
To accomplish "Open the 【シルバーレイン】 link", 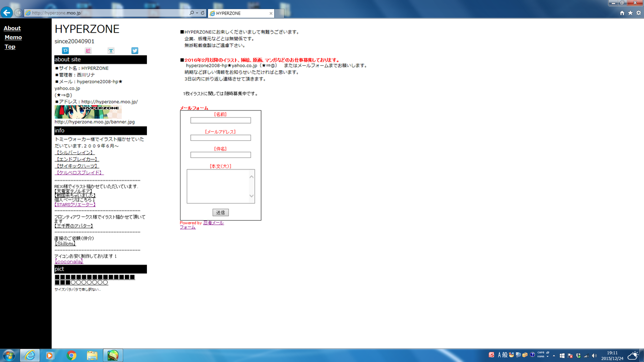I will point(74,152).
